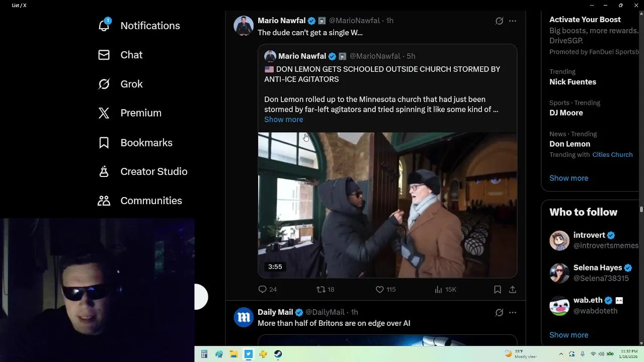This screenshot has width=644, height=362.
Task: Share Mario Nawfal's post
Action: 513,289
